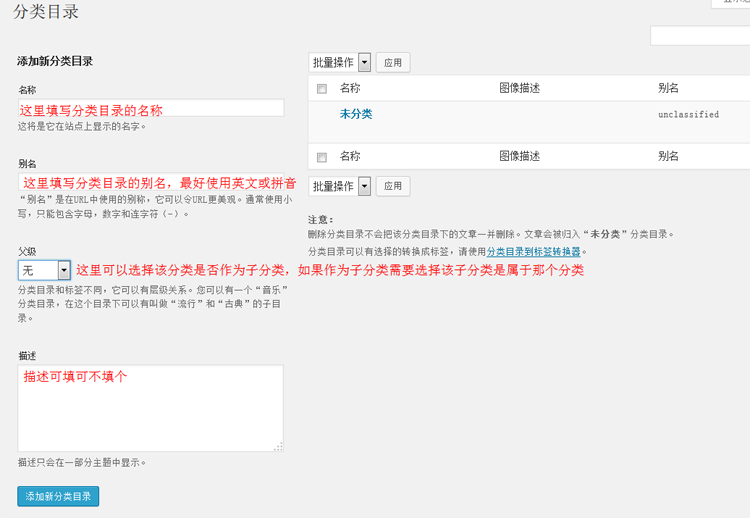Click the 名称 name input field
The height and width of the screenshot is (518, 750).
[x=150, y=109]
